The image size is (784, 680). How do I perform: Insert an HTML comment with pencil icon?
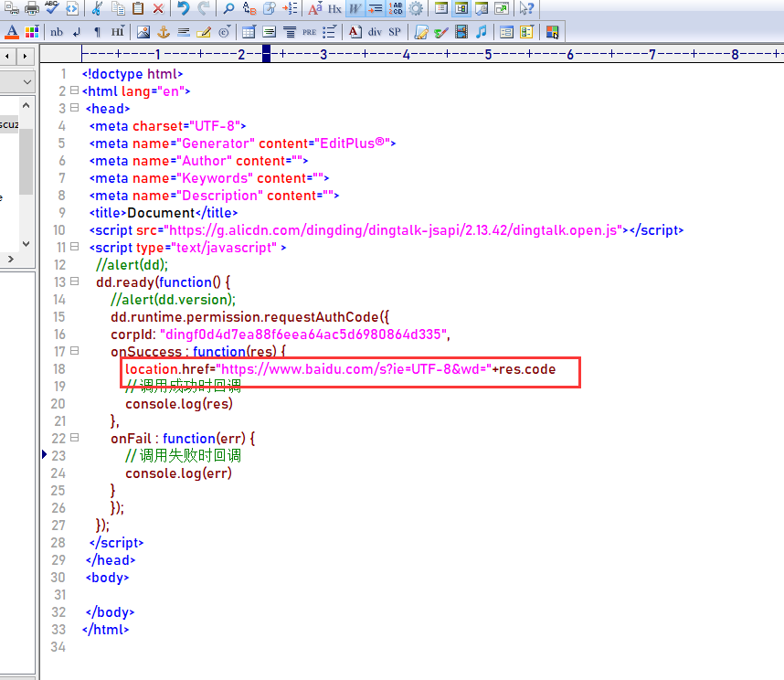click(x=204, y=32)
